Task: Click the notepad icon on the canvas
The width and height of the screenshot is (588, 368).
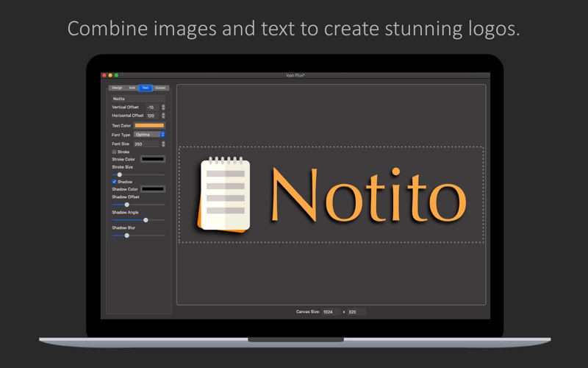Action: [x=224, y=195]
